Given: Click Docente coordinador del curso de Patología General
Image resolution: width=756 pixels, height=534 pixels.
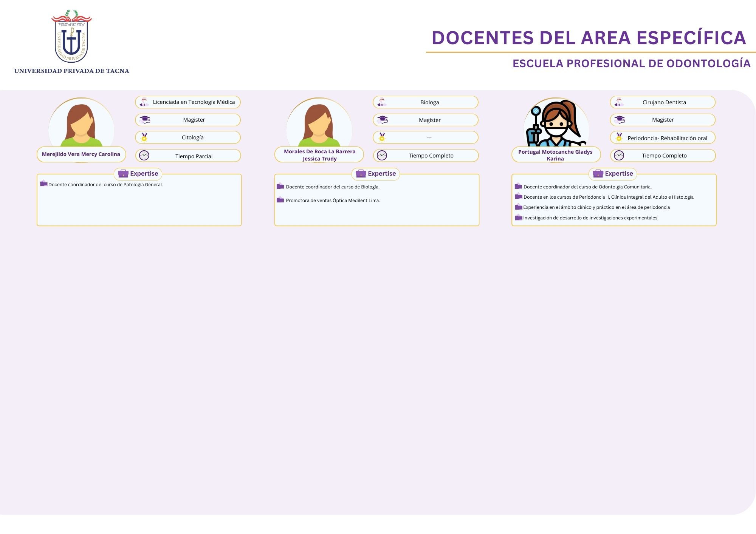Looking at the screenshot, I should click(x=105, y=185).
